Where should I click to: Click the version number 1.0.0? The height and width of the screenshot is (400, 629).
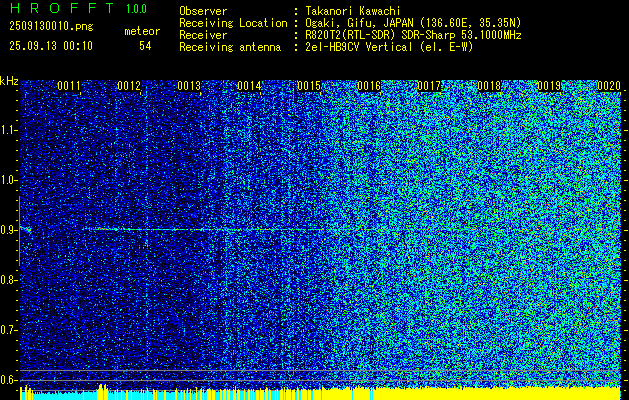(136, 9)
